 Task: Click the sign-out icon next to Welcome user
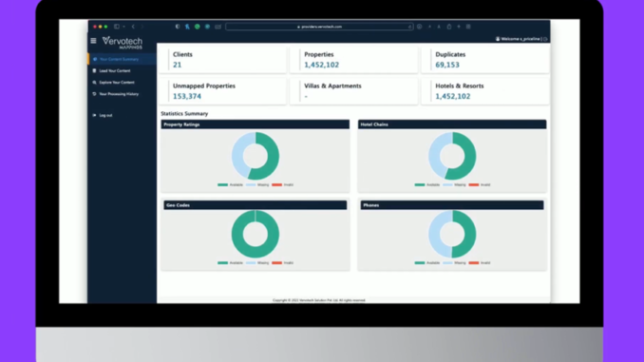(545, 39)
